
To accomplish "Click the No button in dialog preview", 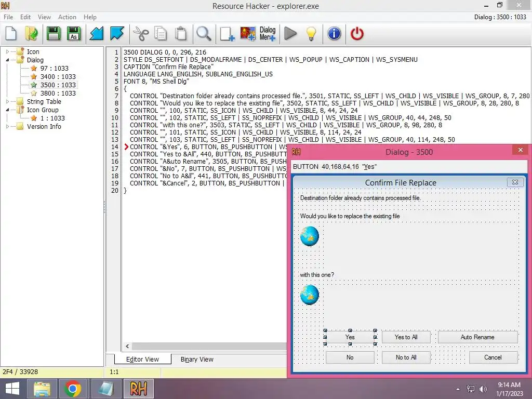I will [350, 357].
